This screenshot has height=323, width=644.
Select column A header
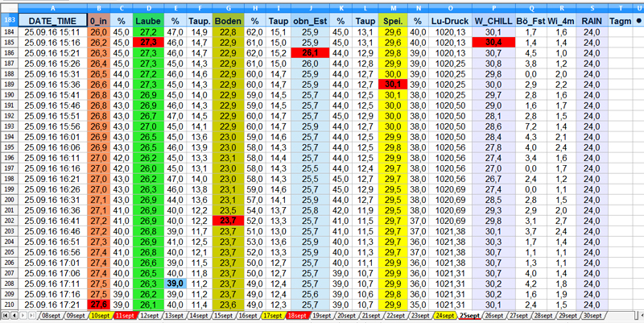[52, 8]
